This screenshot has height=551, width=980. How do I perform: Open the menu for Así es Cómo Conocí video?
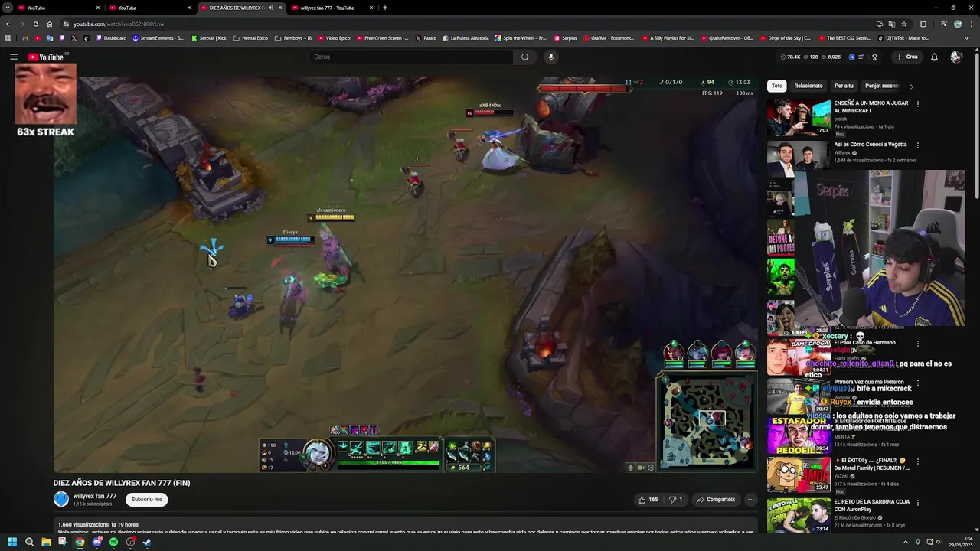click(917, 145)
